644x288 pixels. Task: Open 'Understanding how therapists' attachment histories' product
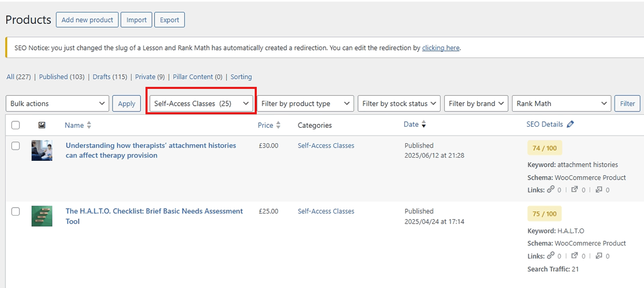(x=151, y=150)
